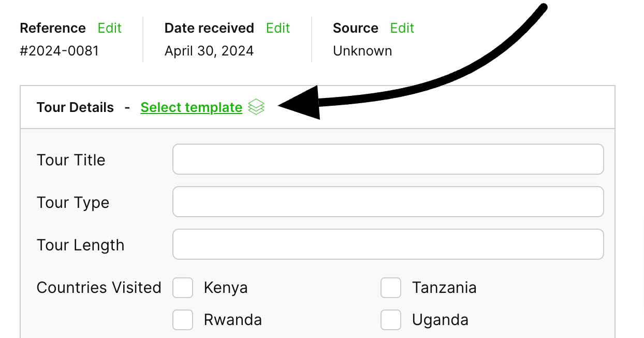Click the Tour Length label

[80, 245]
